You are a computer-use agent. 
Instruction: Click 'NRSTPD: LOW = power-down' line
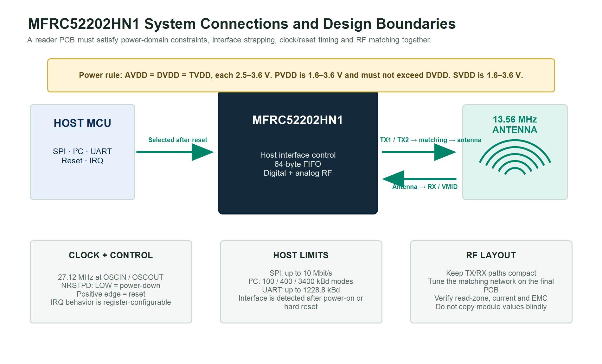click(111, 286)
